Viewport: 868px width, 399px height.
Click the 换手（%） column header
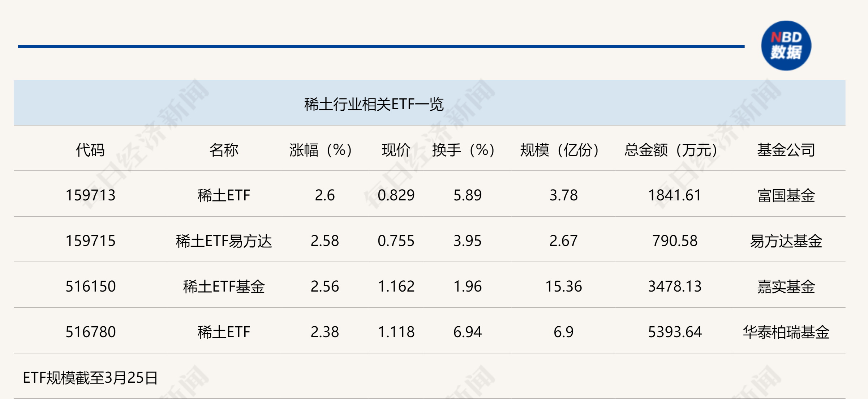(x=463, y=150)
